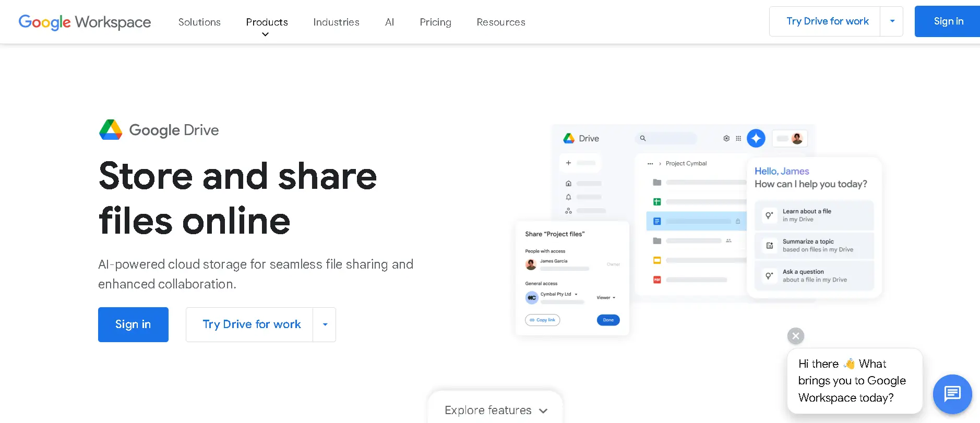Click Try Drive for work below headline
The height and width of the screenshot is (423, 980).
click(249, 324)
